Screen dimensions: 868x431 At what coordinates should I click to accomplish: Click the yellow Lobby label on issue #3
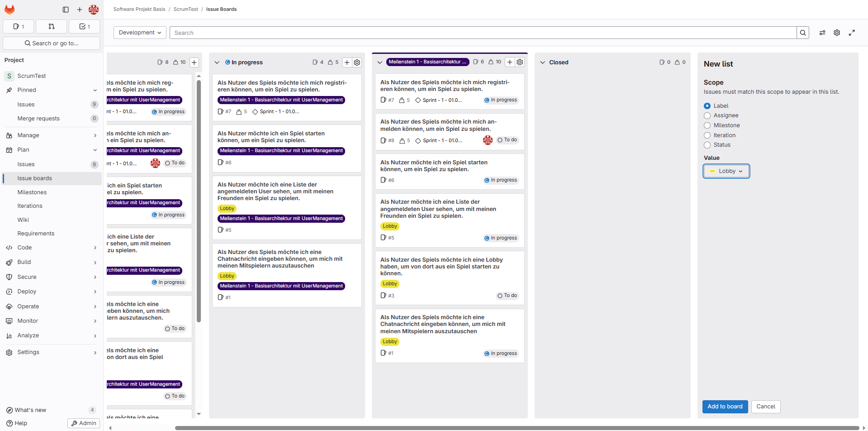389,284
